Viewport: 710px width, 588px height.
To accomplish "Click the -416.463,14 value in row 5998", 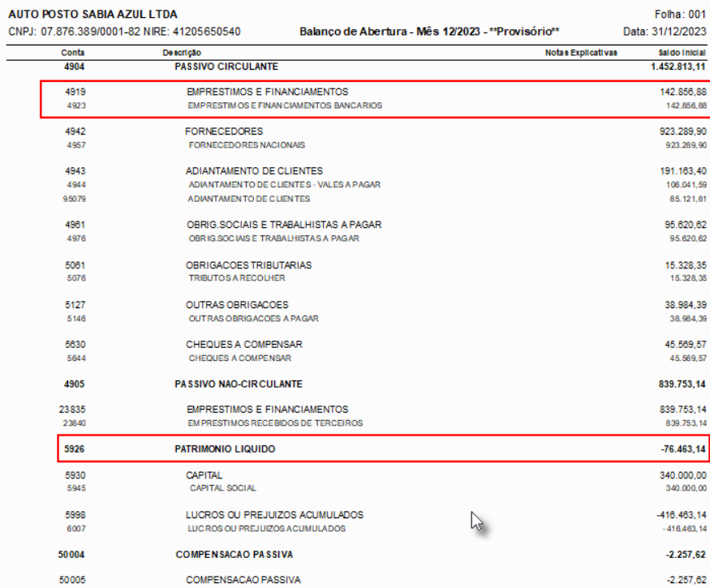I will pyautogui.click(x=682, y=515).
